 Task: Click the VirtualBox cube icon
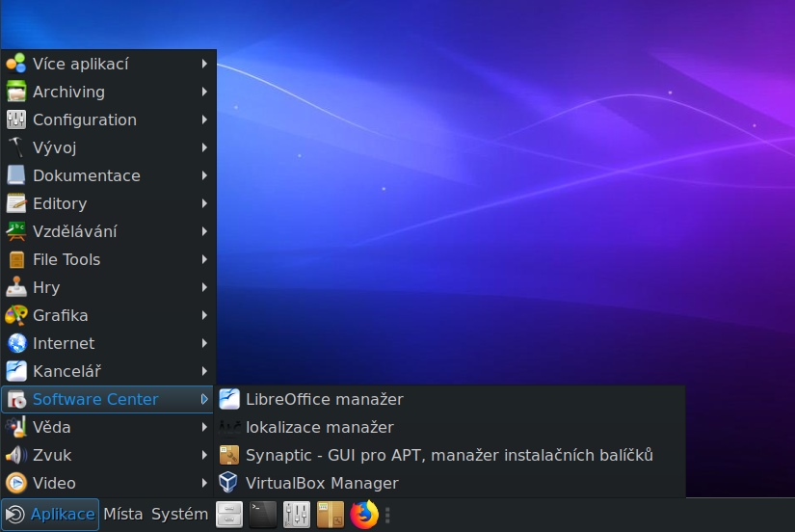[x=228, y=483]
